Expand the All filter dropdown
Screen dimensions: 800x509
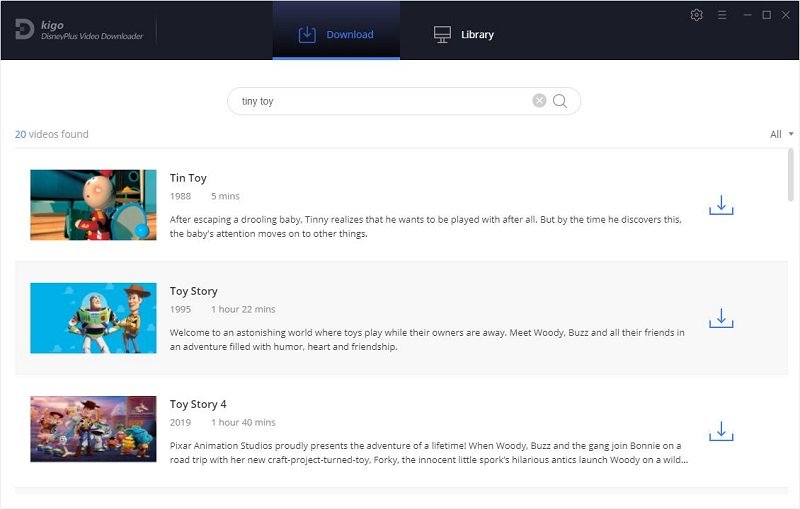(781, 134)
